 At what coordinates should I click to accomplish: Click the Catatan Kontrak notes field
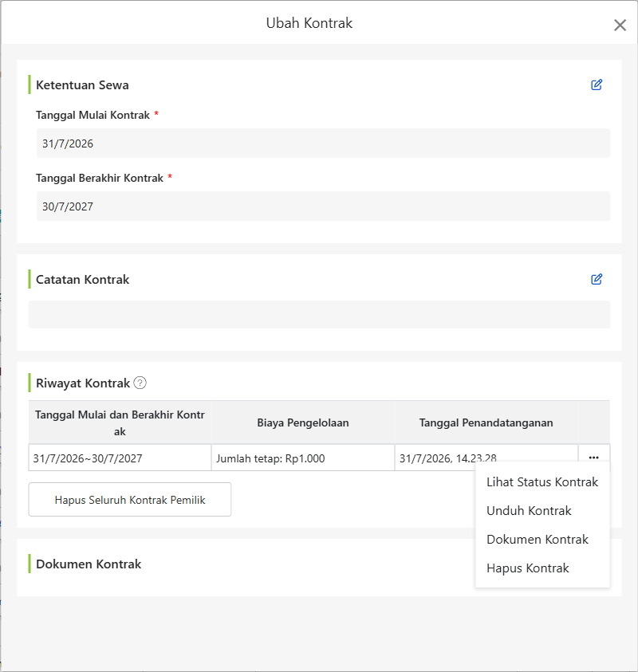(x=320, y=315)
